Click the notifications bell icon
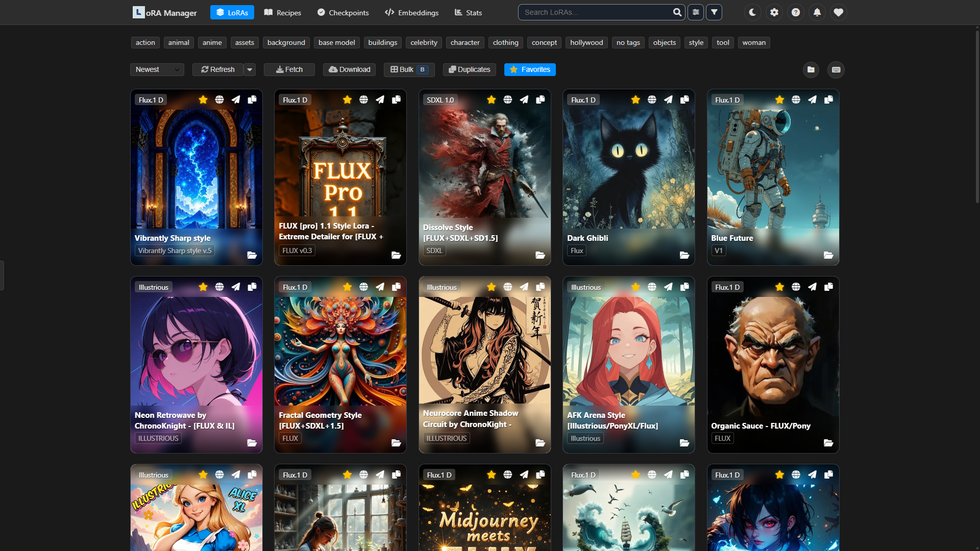This screenshot has width=980, height=551. pyautogui.click(x=817, y=12)
